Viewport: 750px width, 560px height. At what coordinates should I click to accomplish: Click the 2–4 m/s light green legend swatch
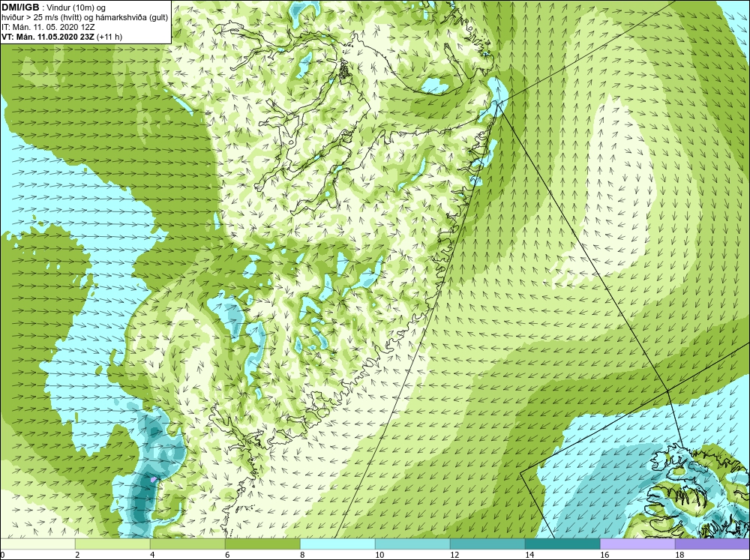[x=112, y=544]
